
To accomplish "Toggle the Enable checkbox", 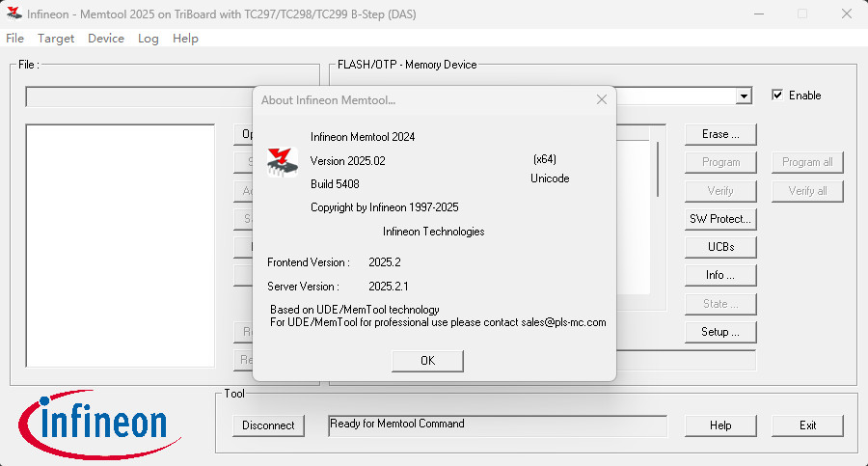I will click(x=777, y=96).
